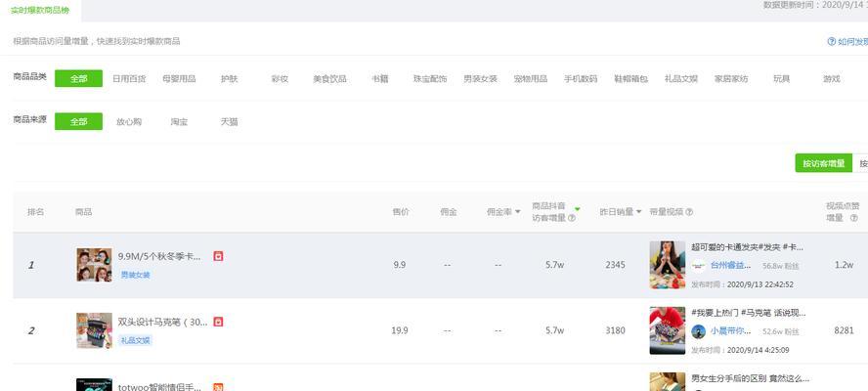Sort by 昨日销量 using its dropdown arrow
This screenshot has width=868, height=391.
point(639,211)
